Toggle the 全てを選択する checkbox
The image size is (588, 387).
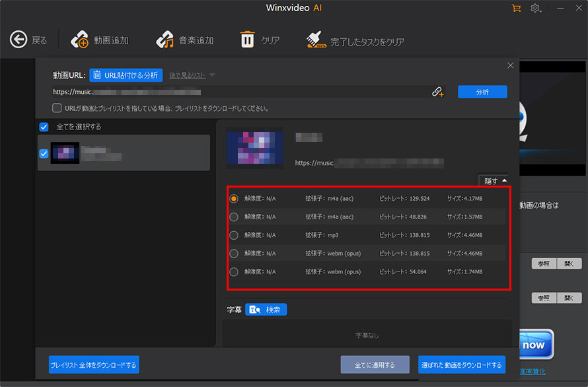(x=44, y=127)
